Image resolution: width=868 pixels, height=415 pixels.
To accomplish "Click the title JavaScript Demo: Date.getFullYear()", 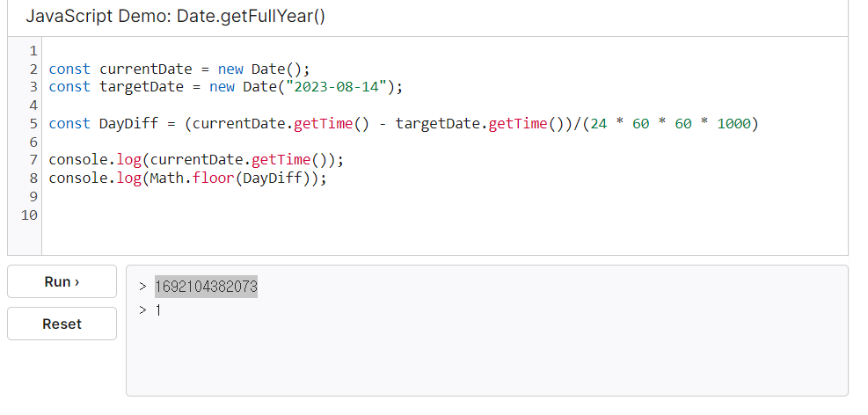I will click(176, 17).
